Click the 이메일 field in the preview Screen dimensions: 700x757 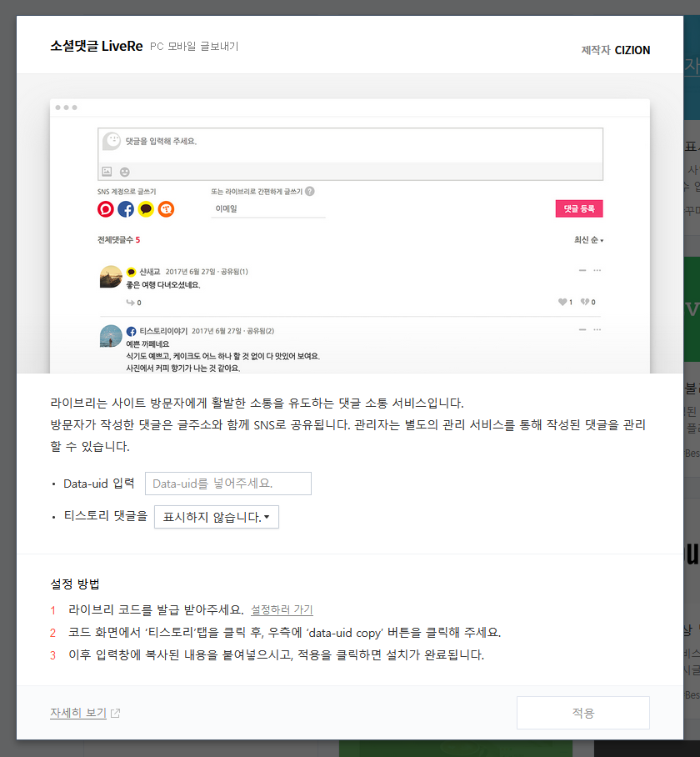[267, 208]
